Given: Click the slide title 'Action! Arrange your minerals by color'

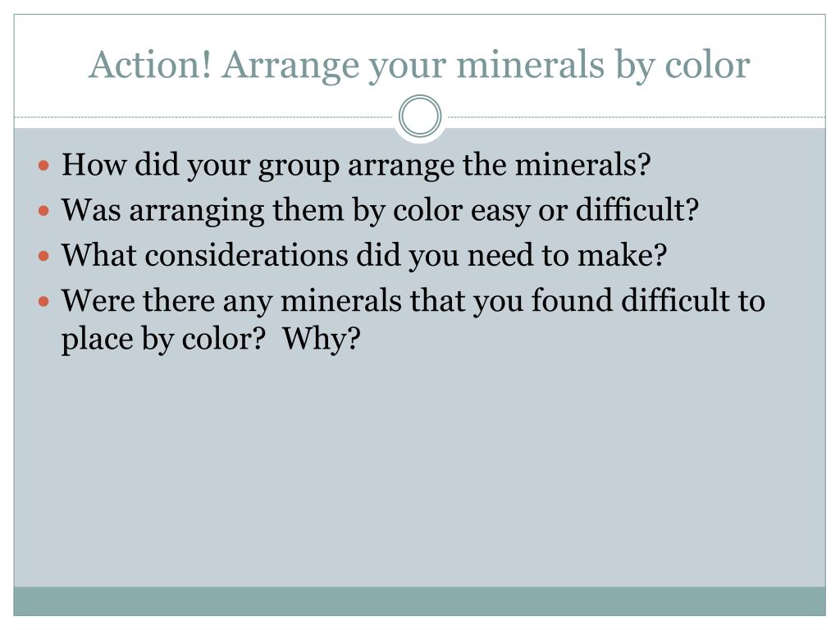Looking at the screenshot, I should 419,66.
